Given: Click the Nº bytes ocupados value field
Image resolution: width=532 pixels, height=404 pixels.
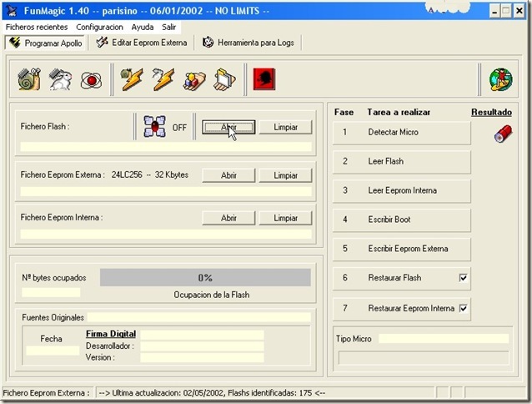Looking at the screenshot, I should [51, 293].
